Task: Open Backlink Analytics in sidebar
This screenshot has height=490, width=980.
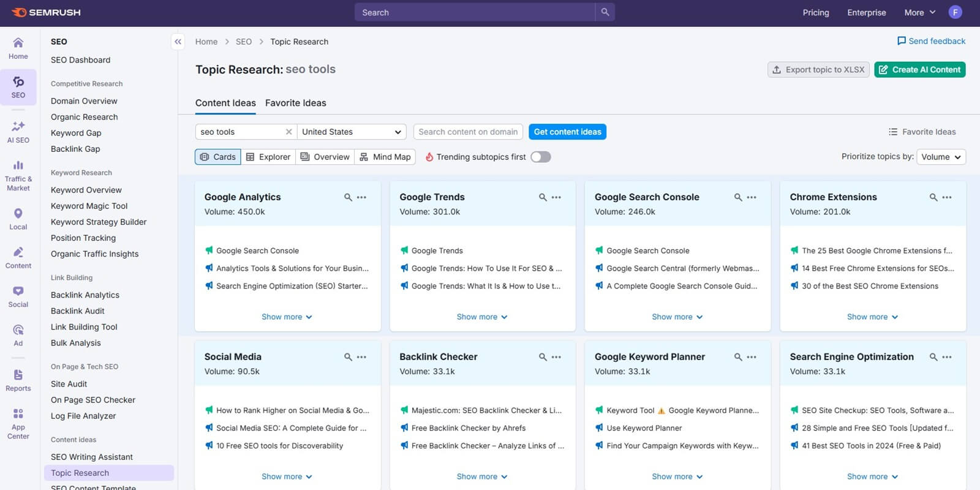Action: click(x=85, y=295)
